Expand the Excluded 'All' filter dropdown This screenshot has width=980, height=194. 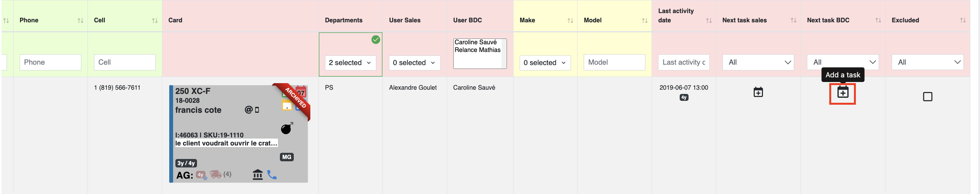(928, 62)
